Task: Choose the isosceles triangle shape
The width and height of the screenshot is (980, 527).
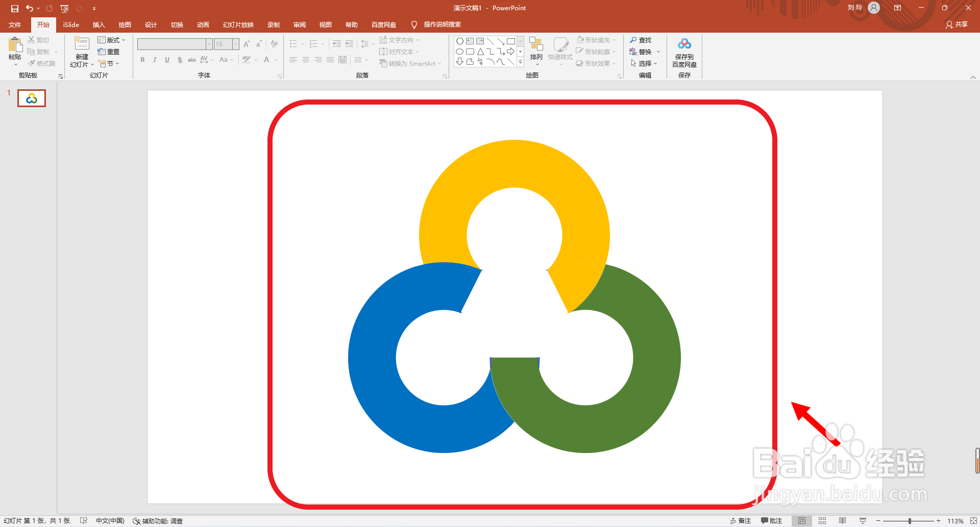Action: click(480, 52)
